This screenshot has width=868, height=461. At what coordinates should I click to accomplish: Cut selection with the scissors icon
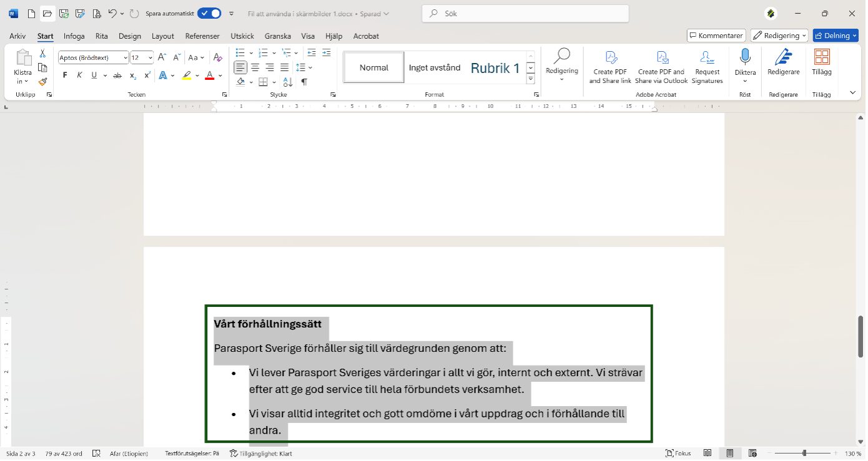pyautogui.click(x=42, y=54)
